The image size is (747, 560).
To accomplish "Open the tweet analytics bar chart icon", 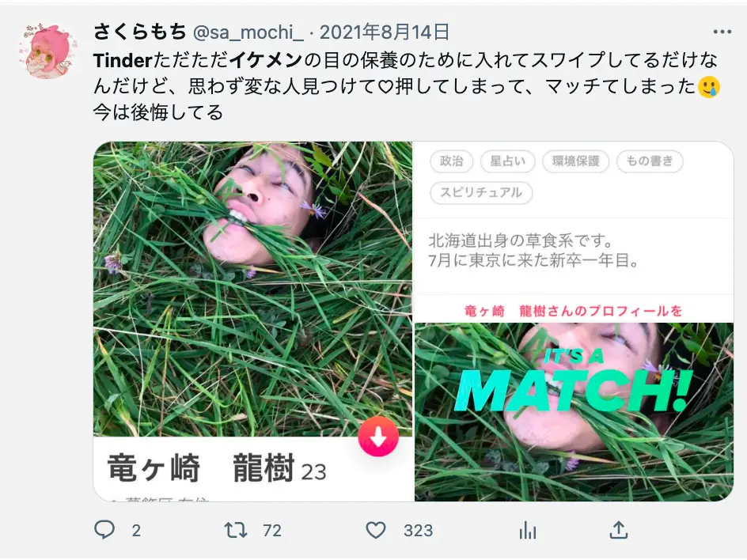I will [x=528, y=530].
